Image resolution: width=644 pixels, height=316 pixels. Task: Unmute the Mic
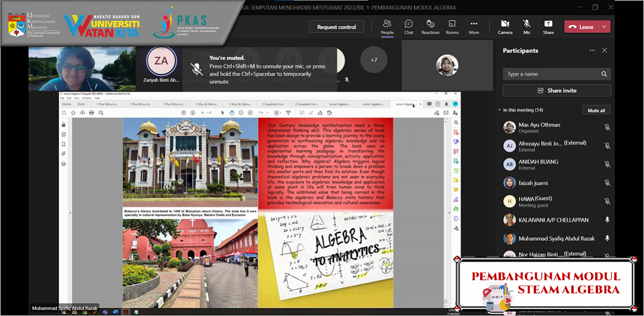[x=527, y=26]
